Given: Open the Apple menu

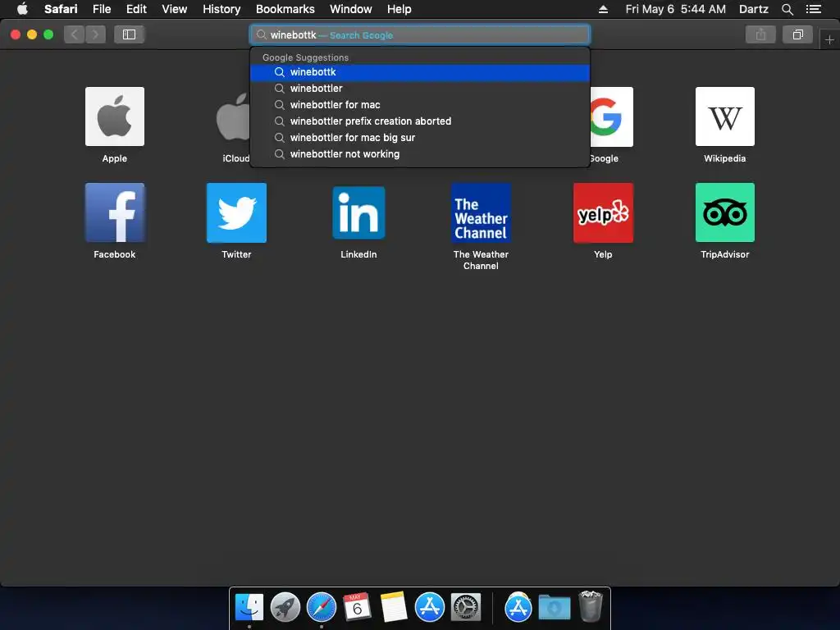Looking at the screenshot, I should [22, 9].
